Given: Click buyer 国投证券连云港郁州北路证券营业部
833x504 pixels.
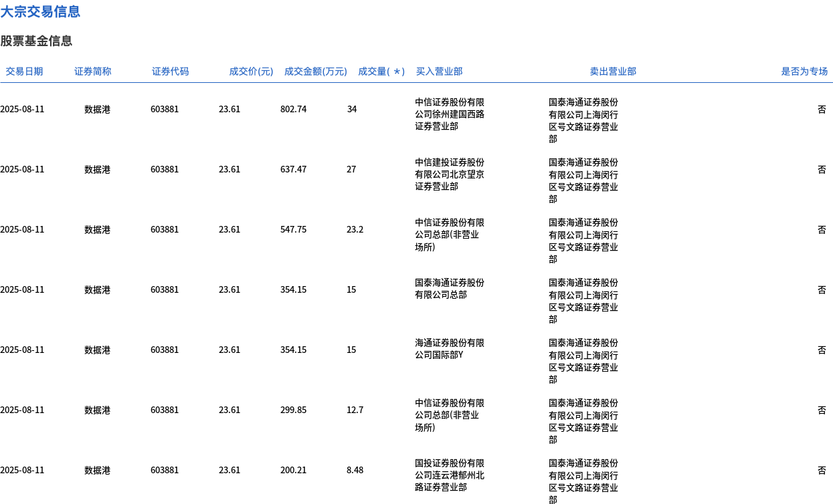Looking at the screenshot, I should tap(450, 475).
